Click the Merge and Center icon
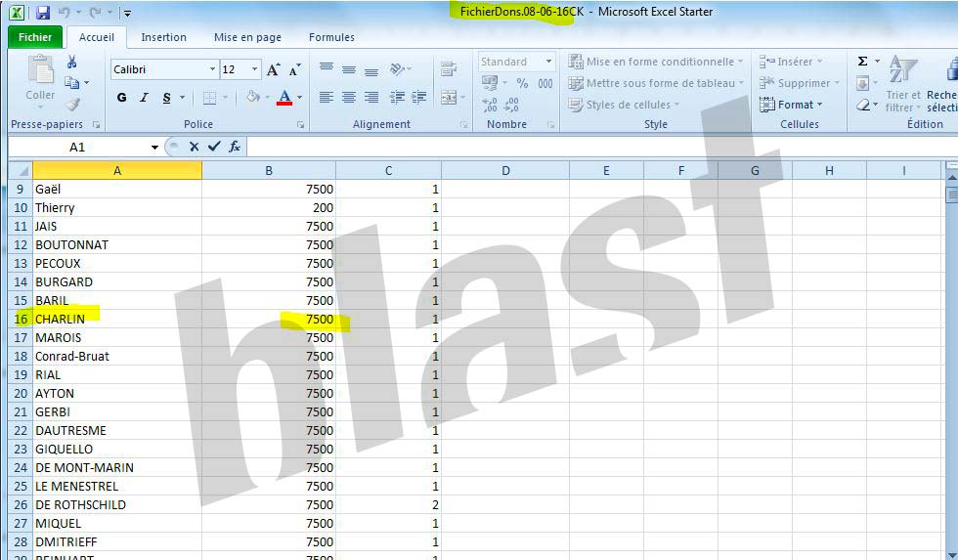The width and height of the screenshot is (958, 560). [449, 97]
